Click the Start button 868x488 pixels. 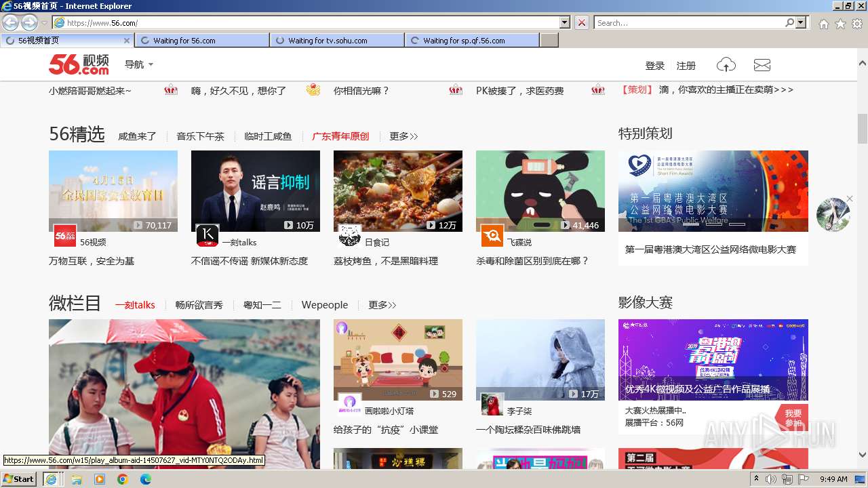(18, 479)
